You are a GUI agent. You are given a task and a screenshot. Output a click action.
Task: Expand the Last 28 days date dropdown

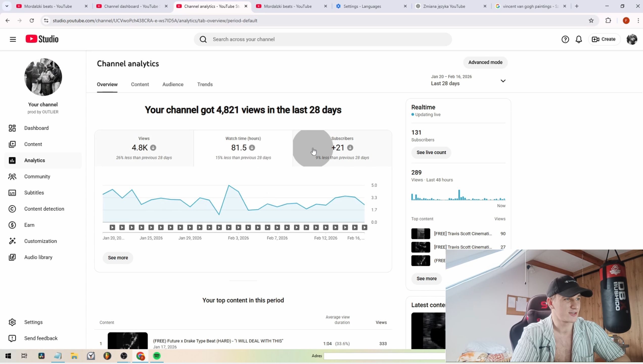[x=468, y=80]
